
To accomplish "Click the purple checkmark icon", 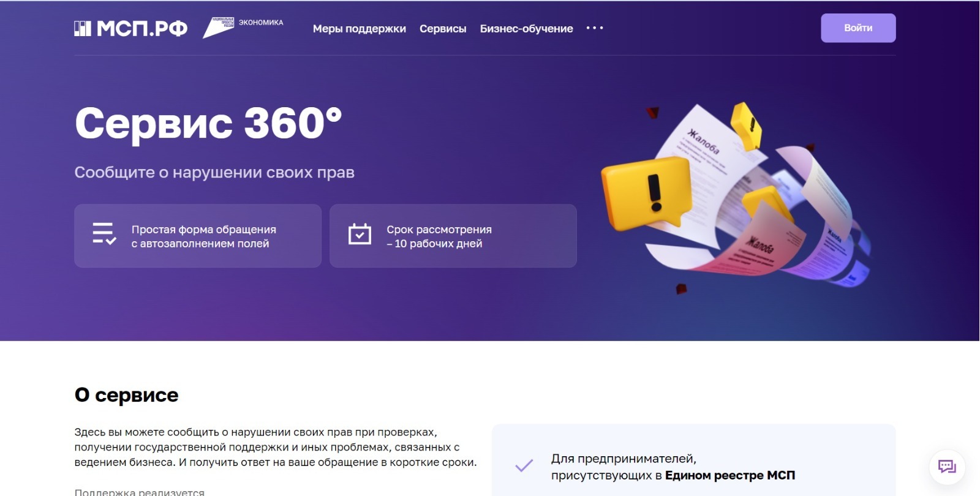I will point(524,466).
